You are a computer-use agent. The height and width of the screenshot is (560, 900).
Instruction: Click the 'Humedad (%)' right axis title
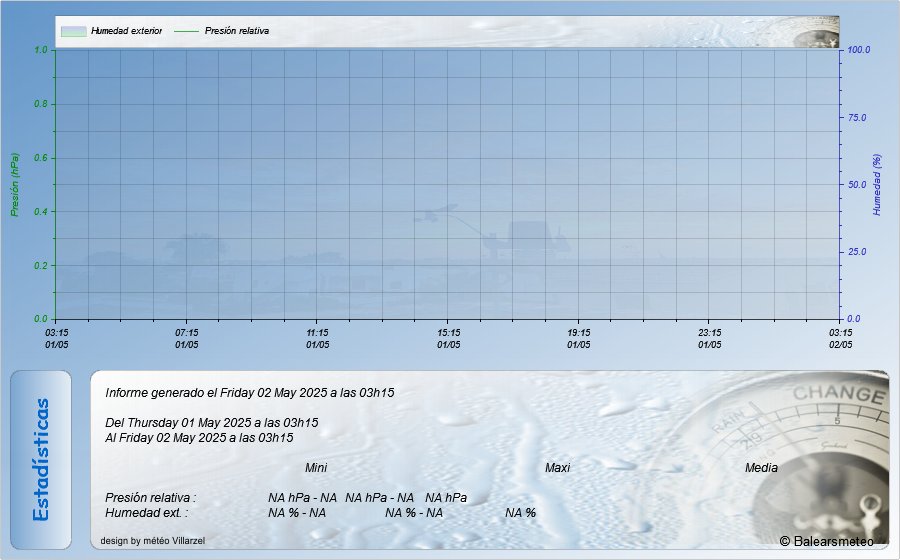tap(876, 185)
